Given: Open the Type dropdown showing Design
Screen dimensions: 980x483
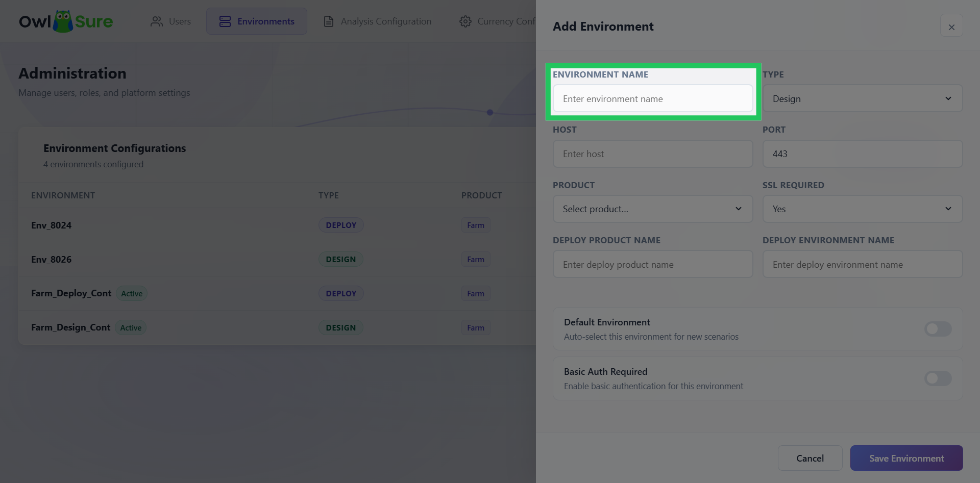Looking at the screenshot, I should pos(863,98).
